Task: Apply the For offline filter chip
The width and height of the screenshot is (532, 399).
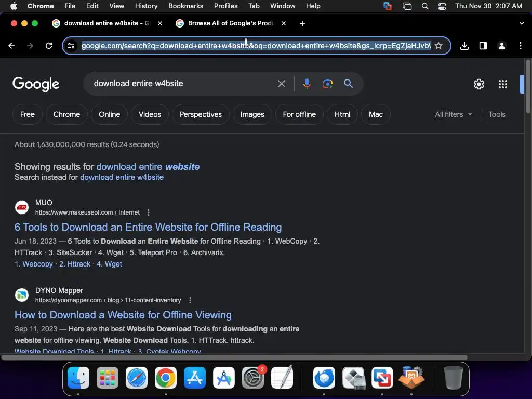Action: coord(299,114)
